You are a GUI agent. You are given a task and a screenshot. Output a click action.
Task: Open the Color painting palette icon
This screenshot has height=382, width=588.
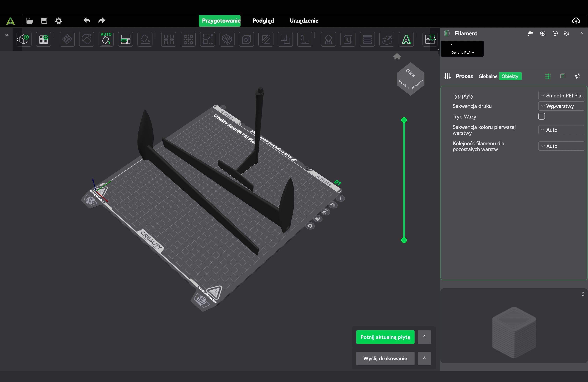point(387,39)
